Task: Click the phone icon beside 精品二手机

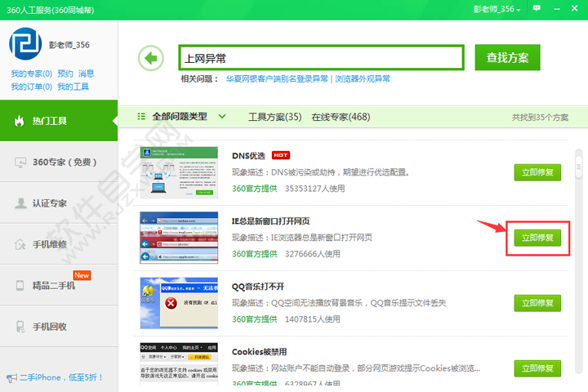Action: pos(20,286)
